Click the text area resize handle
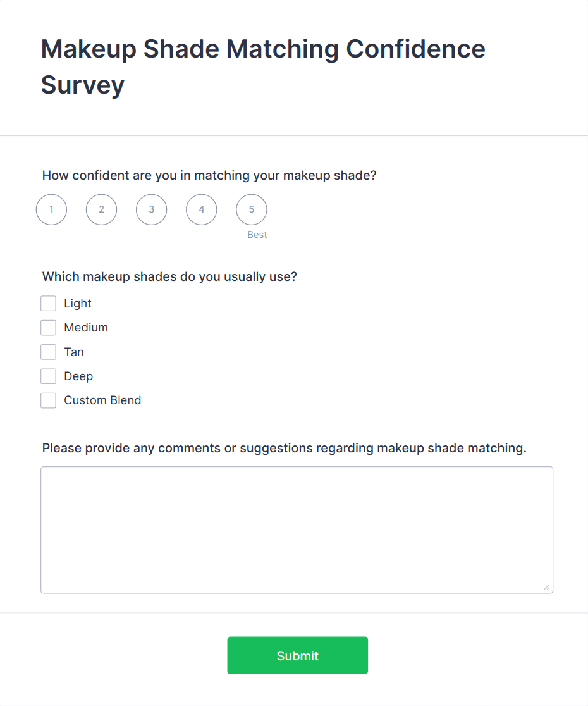 coord(547,587)
